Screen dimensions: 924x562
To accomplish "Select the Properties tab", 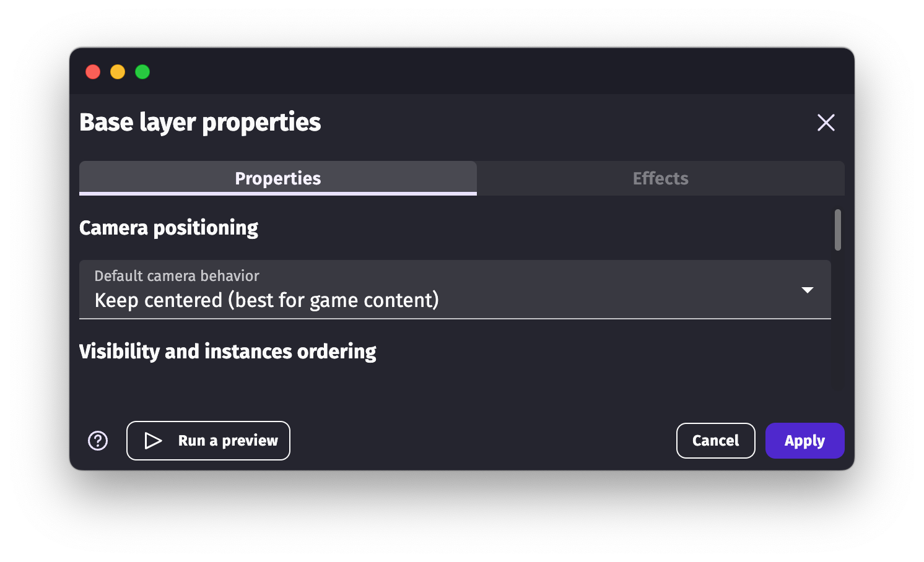I will (x=278, y=178).
